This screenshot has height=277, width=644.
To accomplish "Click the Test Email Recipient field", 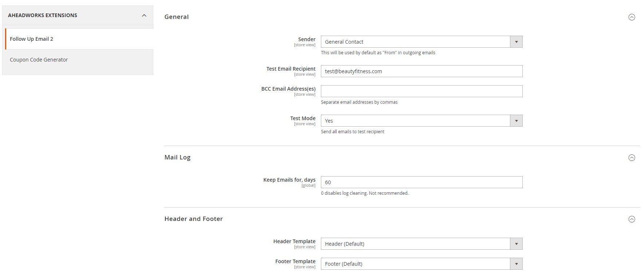I will (421, 71).
